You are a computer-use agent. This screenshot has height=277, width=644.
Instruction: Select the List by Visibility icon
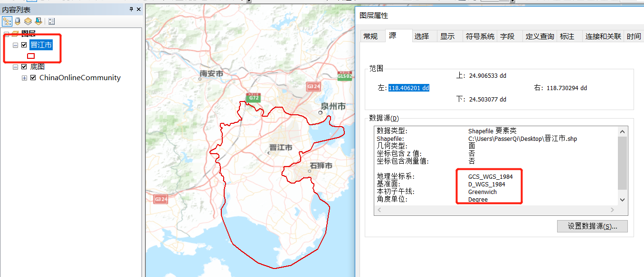coord(28,21)
